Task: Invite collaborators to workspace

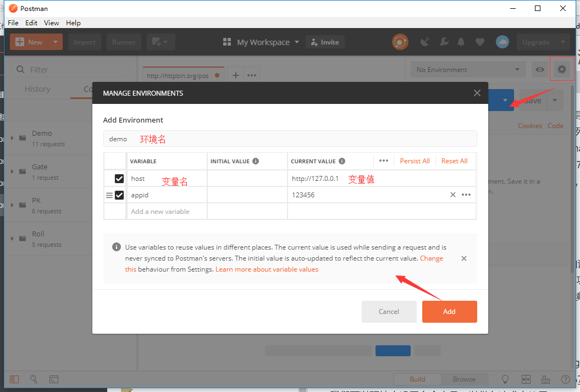Action: coord(325,42)
